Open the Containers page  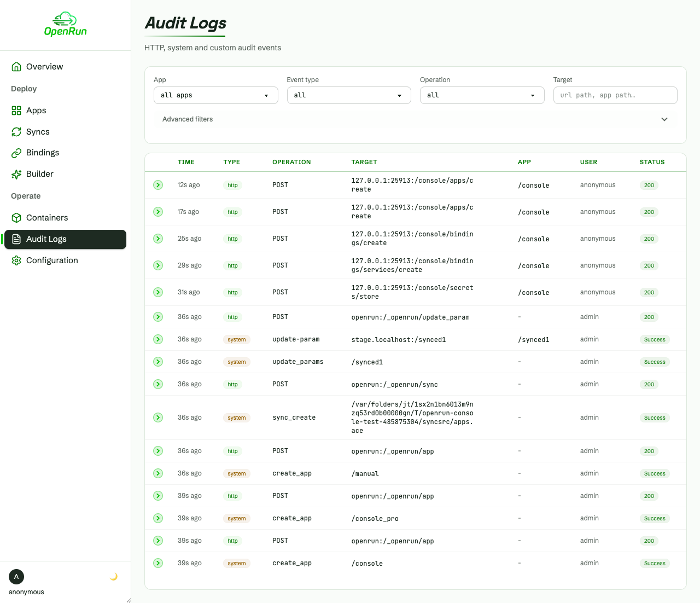coord(65,218)
